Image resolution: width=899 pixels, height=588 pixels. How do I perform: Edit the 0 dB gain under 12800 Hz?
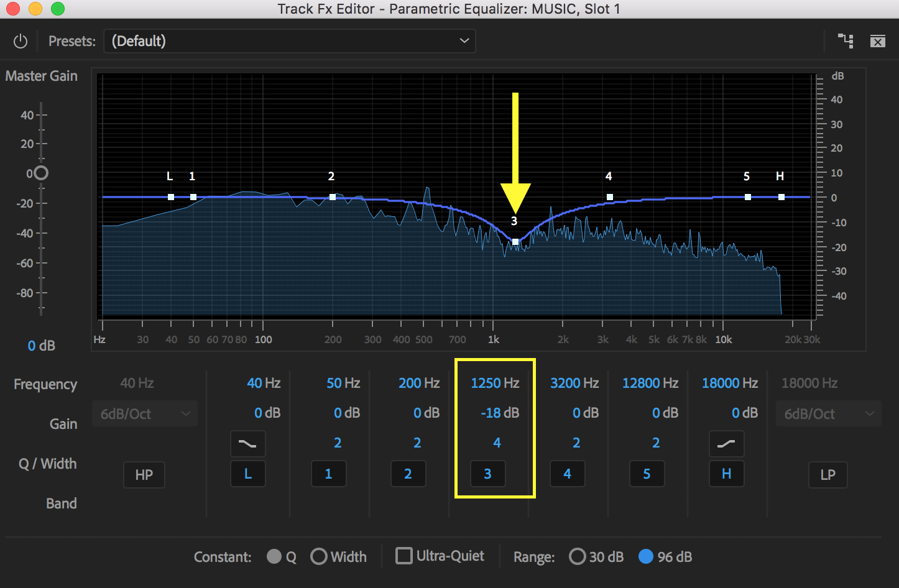point(665,413)
